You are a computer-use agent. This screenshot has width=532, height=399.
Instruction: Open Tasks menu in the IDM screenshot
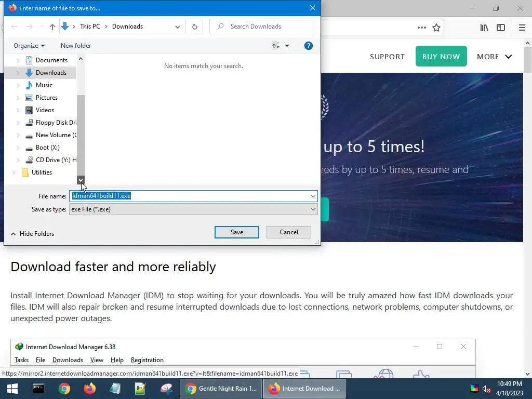[x=21, y=360]
